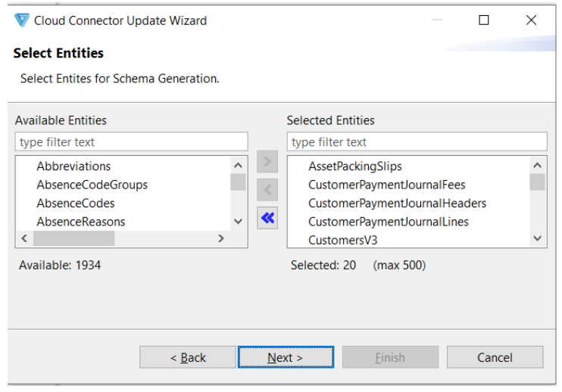Select CustomerPaymentJournalLines entity
The width and height of the screenshot is (562, 392).
click(389, 222)
